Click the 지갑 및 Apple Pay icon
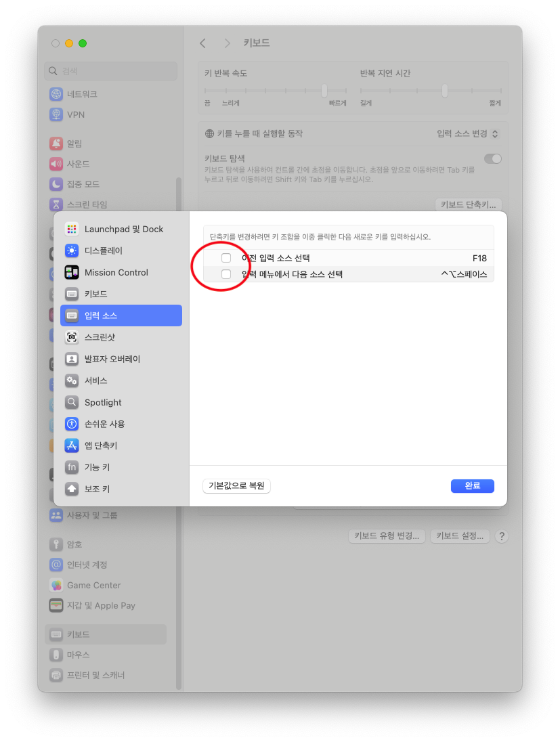560x742 pixels. tap(56, 606)
